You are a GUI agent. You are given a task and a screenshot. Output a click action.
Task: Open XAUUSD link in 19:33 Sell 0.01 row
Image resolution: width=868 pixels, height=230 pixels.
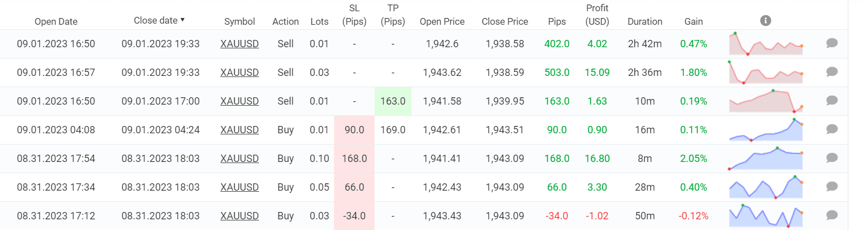coord(240,44)
